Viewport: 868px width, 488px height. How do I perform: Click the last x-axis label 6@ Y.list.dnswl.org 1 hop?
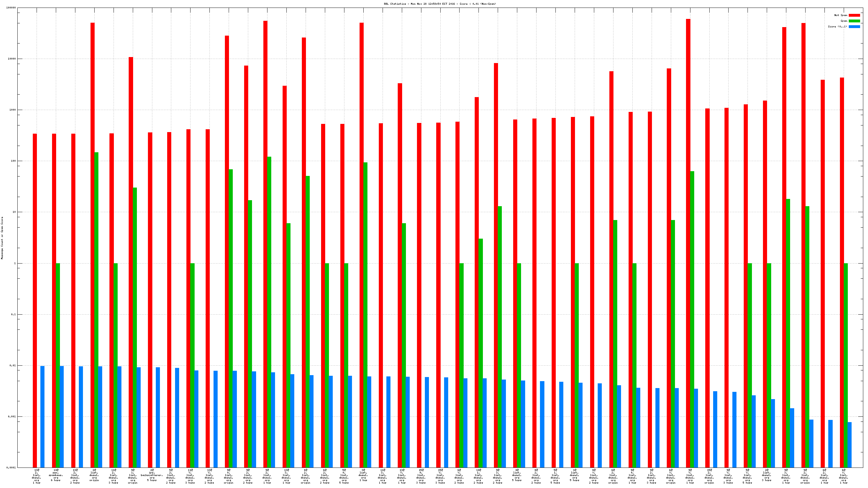(x=843, y=476)
